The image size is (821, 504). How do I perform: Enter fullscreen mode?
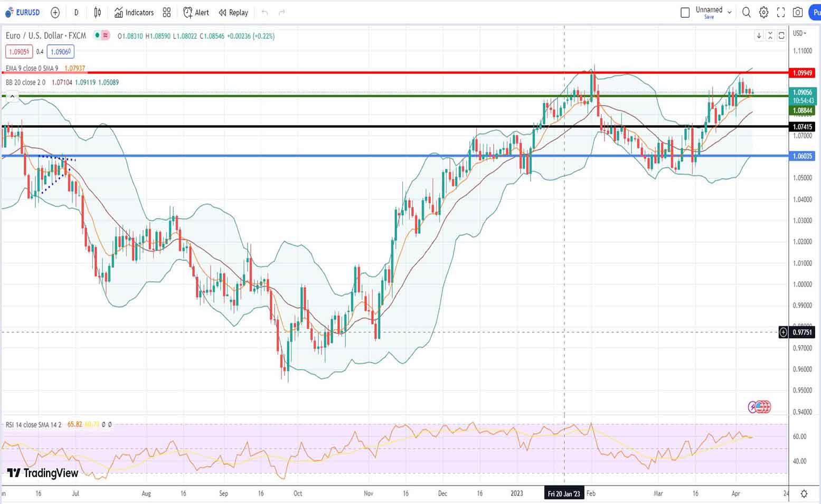pyautogui.click(x=781, y=12)
